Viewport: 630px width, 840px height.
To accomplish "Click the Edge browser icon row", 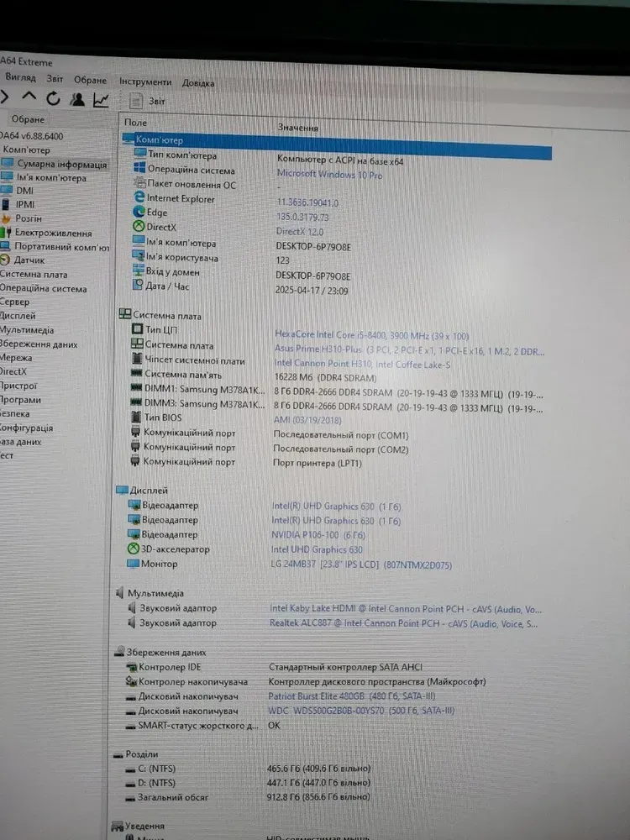I will click(139, 213).
